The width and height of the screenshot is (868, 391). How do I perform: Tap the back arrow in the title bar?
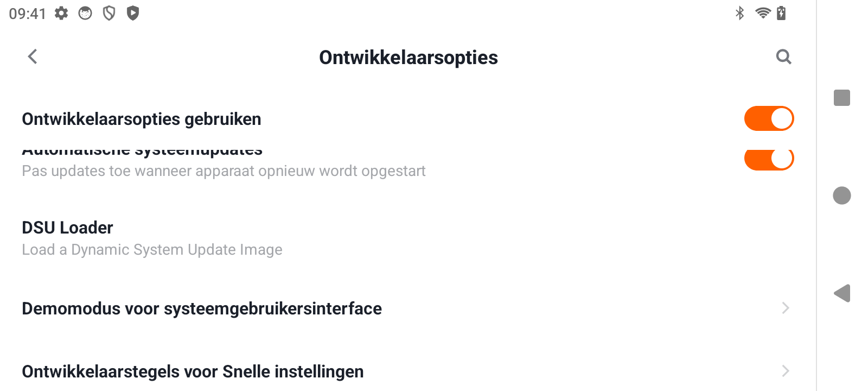(x=32, y=56)
